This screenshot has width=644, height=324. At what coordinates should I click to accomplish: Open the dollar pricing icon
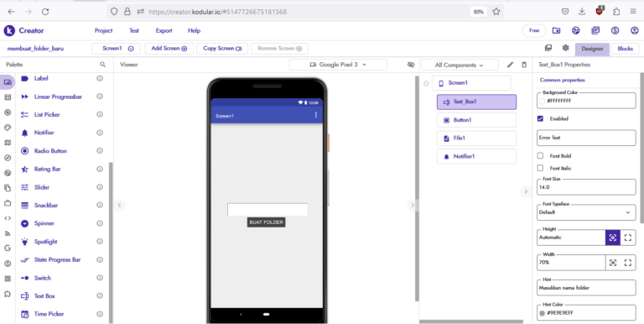pos(615,30)
